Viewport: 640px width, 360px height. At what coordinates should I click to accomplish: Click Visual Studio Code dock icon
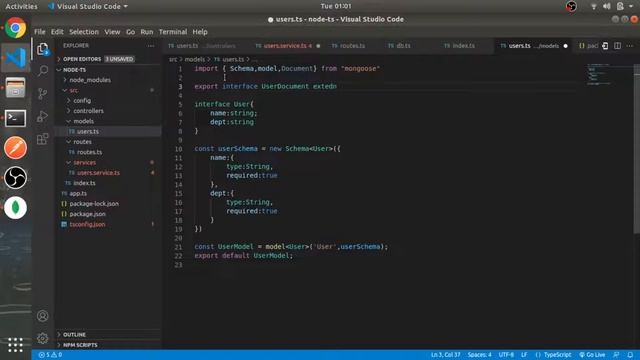coord(16,58)
